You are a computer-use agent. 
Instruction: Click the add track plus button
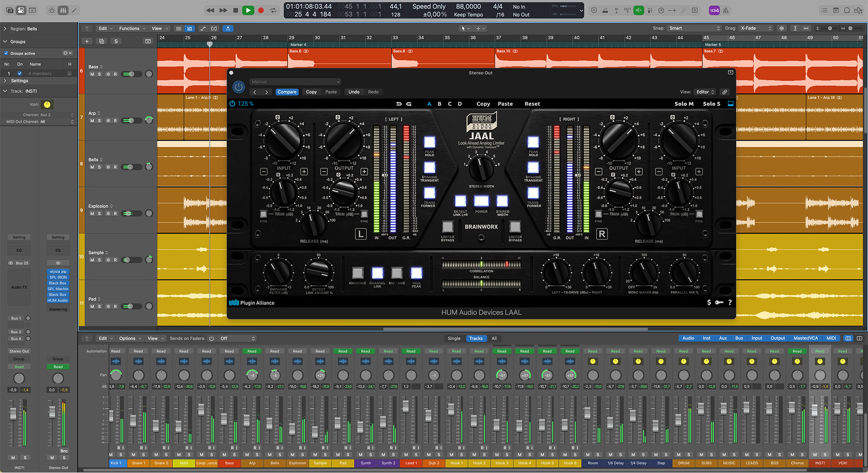87,42
